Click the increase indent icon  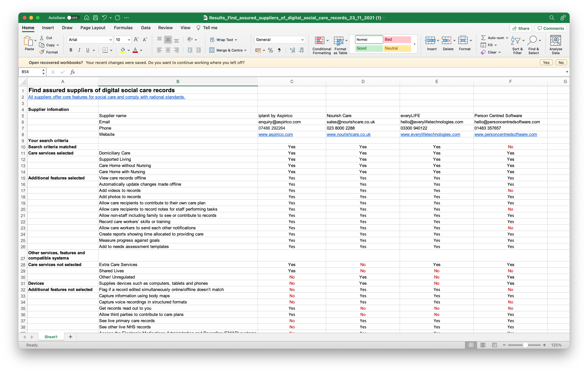pyautogui.click(x=199, y=50)
